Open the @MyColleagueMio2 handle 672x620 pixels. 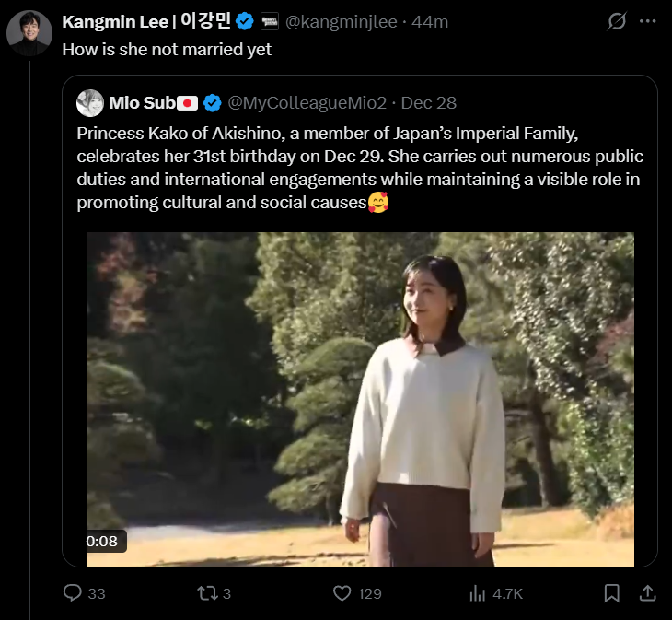307,102
